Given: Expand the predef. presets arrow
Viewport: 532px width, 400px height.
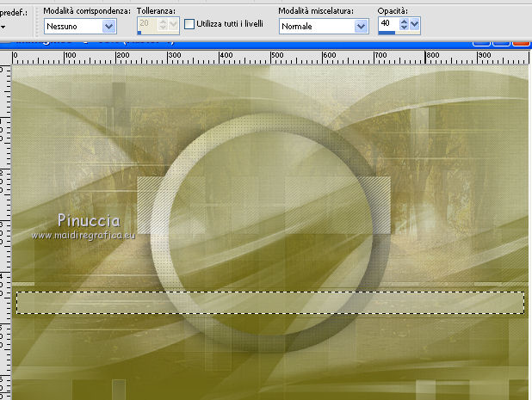Looking at the screenshot, I should point(3,27).
